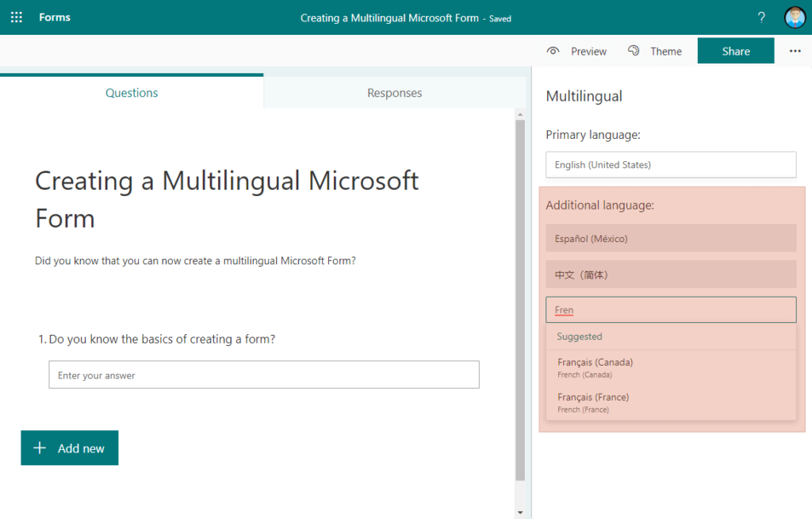The height and width of the screenshot is (519, 812).
Task: Click the Enter your answer field
Action: pos(264,375)
